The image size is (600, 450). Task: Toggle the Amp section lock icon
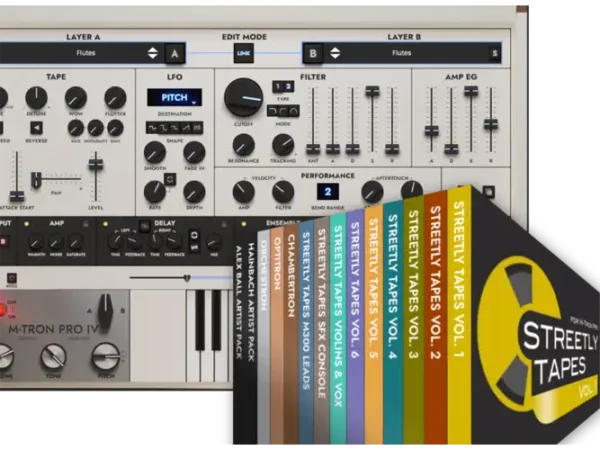86,224
